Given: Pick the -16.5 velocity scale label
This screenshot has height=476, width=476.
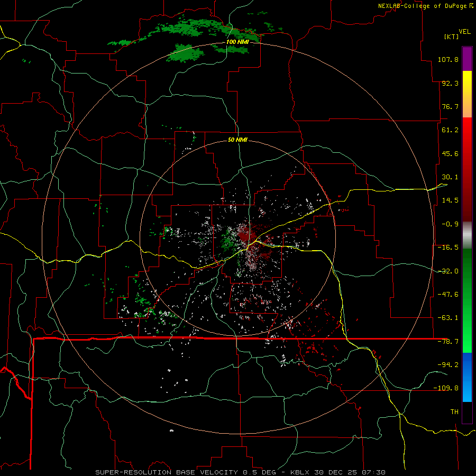Looking at the screenshot, I should 448,248.
